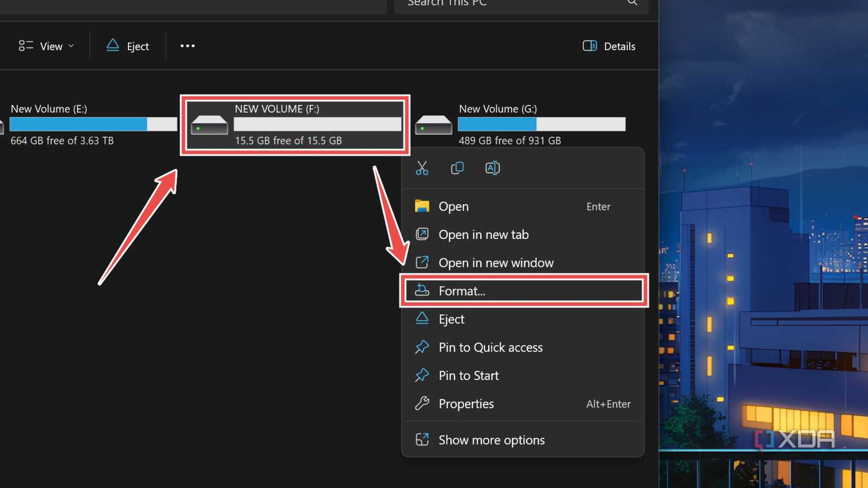
Task: Click the Rename icon in context menu
Action: coord(492,168)
